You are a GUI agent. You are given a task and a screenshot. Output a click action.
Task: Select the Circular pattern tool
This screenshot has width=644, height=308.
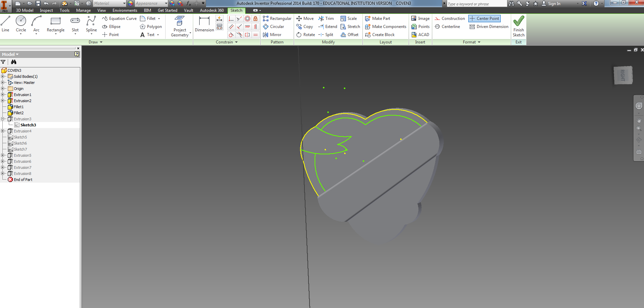coord(273,27)
